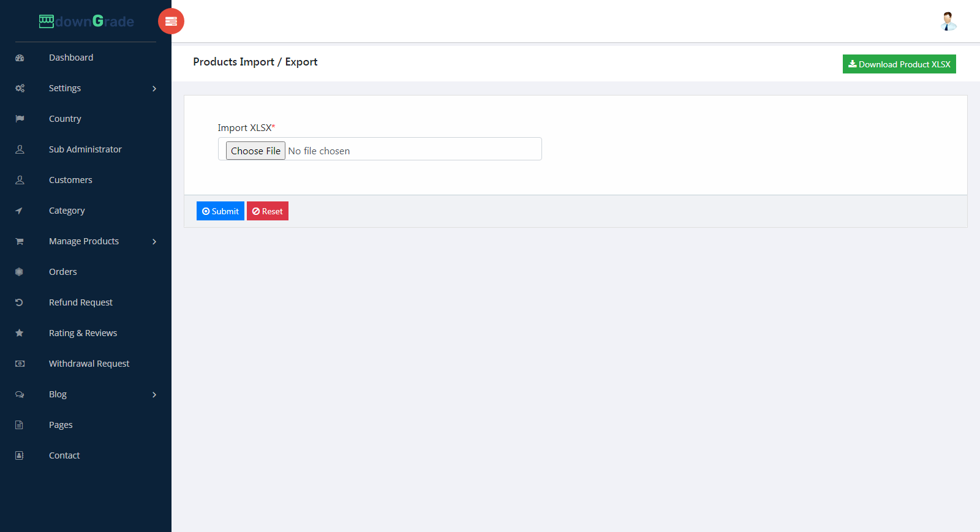Open the user profile avatar menu

[x=948, y=21]
